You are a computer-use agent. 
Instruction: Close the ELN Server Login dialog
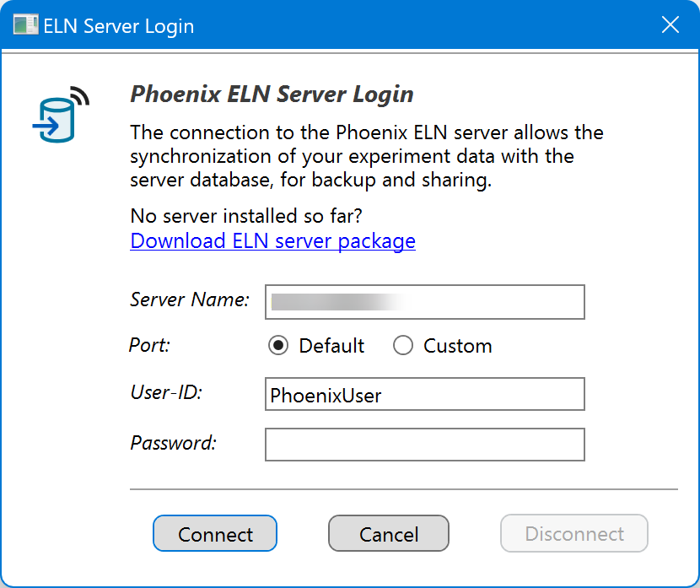tap(670, 25)
